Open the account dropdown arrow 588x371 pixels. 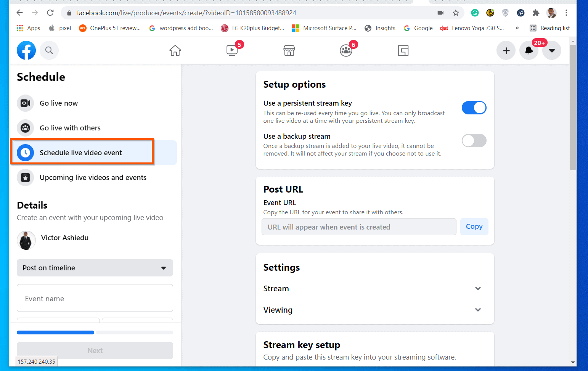pyautogui.click(x=552, y=50)
